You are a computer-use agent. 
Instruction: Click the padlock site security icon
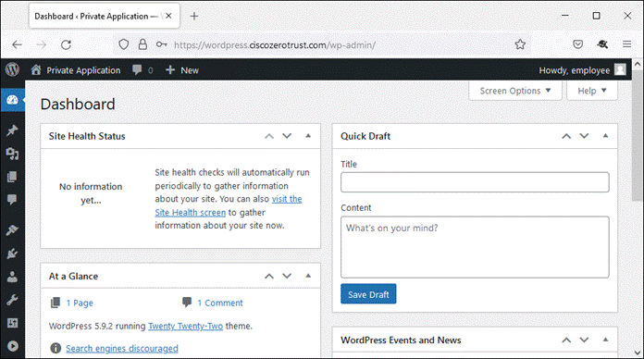[142, 44]
